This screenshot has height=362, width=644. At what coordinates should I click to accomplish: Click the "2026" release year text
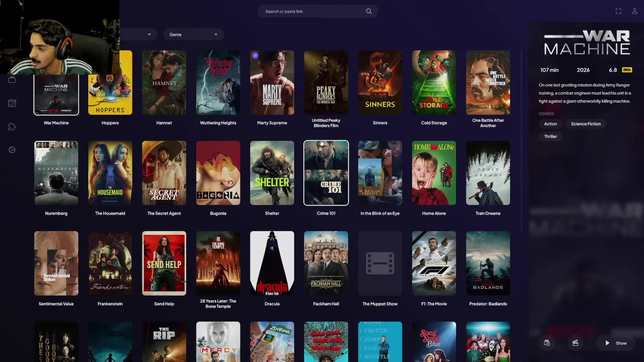[x=583, y=70]
